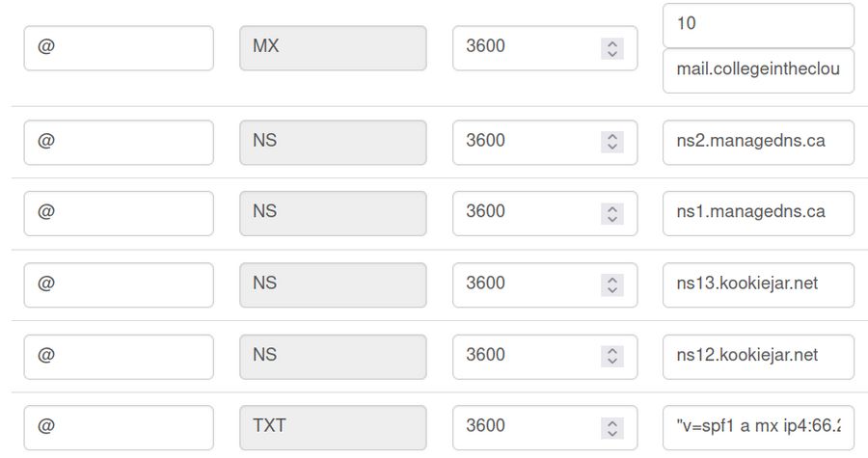Click the ns13.kookiejar.net value field
Screen dimensions: 868x458
758,284
